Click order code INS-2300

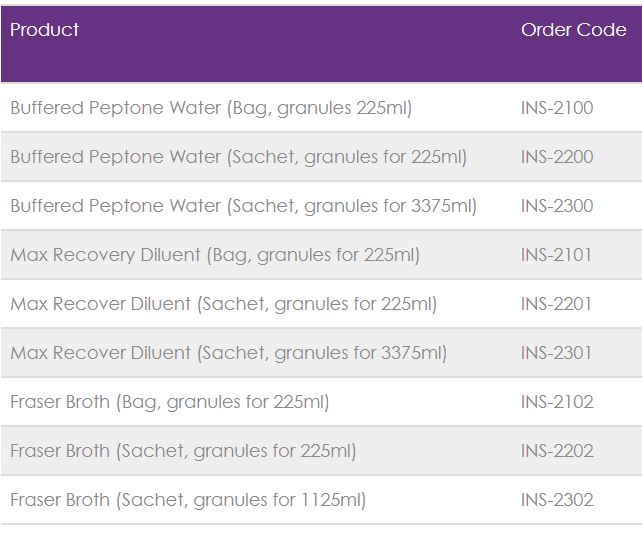click(x=557, y=206)
